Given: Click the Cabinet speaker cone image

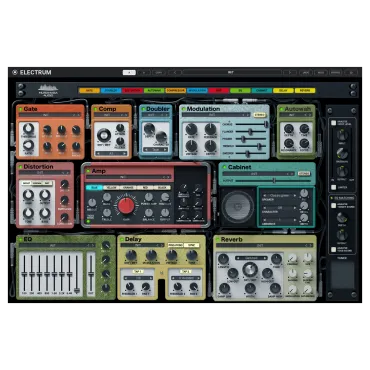Looking at the screenshot, I should 238,207.
